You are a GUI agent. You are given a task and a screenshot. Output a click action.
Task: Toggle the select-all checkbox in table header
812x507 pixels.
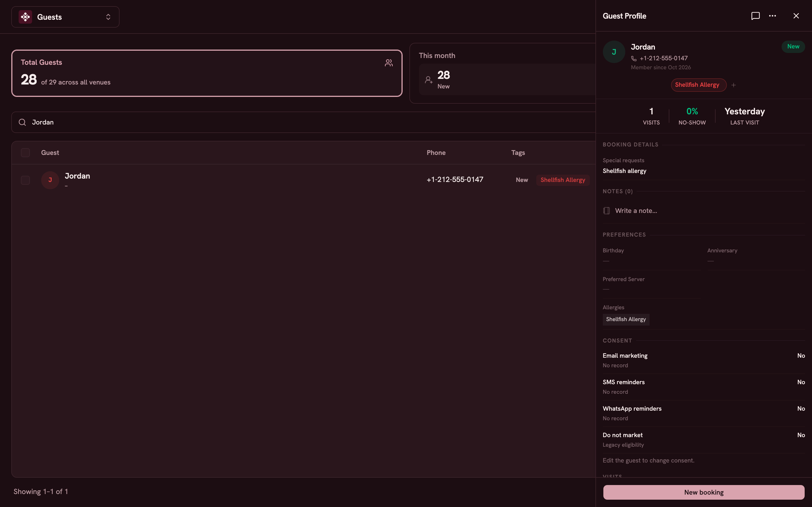(x=25, y=153)
